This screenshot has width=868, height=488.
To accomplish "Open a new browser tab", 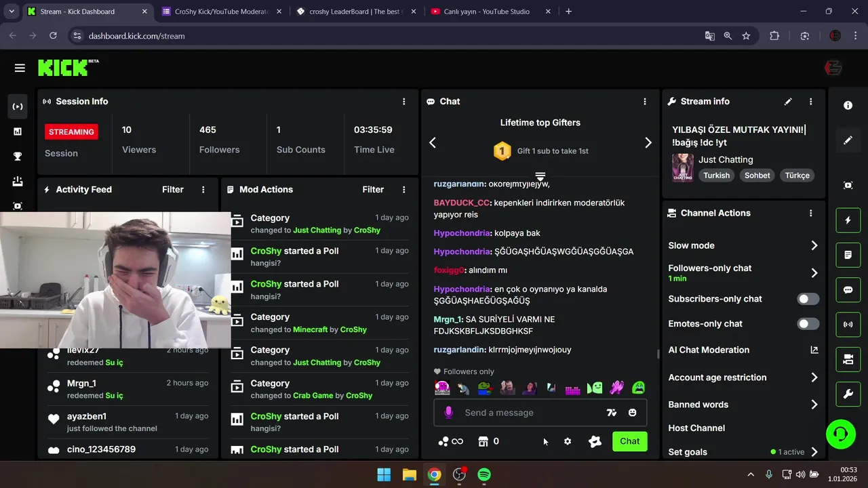I will 568,12.
